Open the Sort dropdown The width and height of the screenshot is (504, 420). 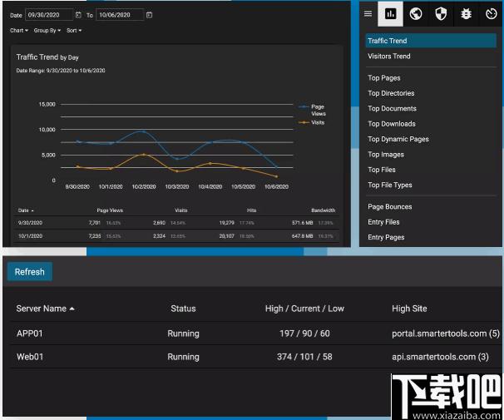pyautogui.click(x=74, y=31)
